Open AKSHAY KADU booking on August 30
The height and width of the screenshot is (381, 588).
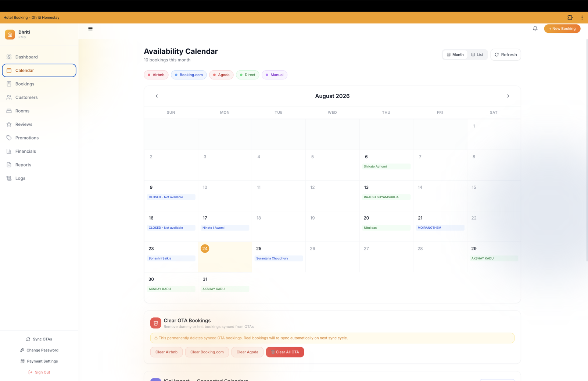(x=171, y=289)
